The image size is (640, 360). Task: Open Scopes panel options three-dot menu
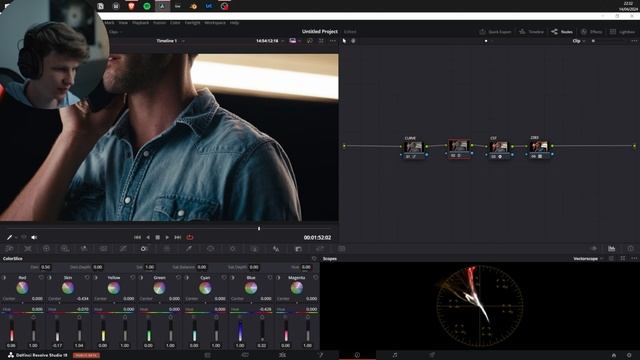[634, 258]
